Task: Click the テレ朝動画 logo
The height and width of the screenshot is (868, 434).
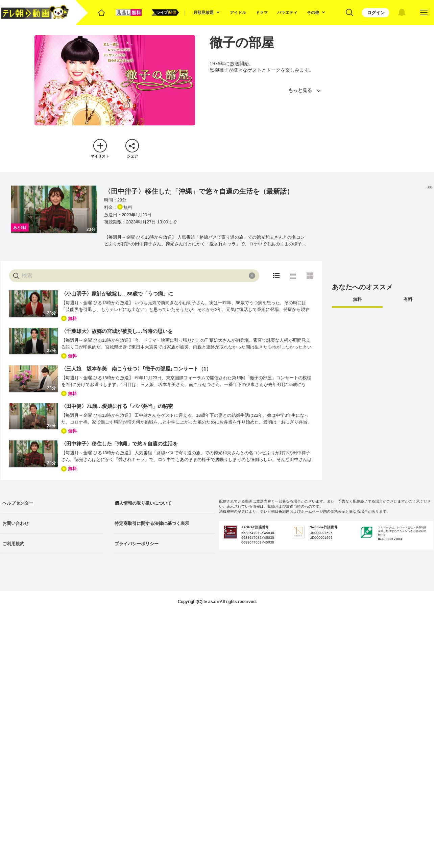Action: (35, 13)
